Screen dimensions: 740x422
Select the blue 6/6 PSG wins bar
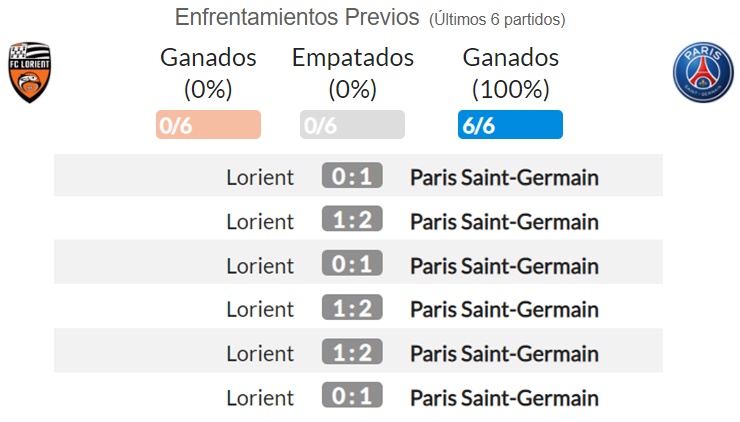510,125
